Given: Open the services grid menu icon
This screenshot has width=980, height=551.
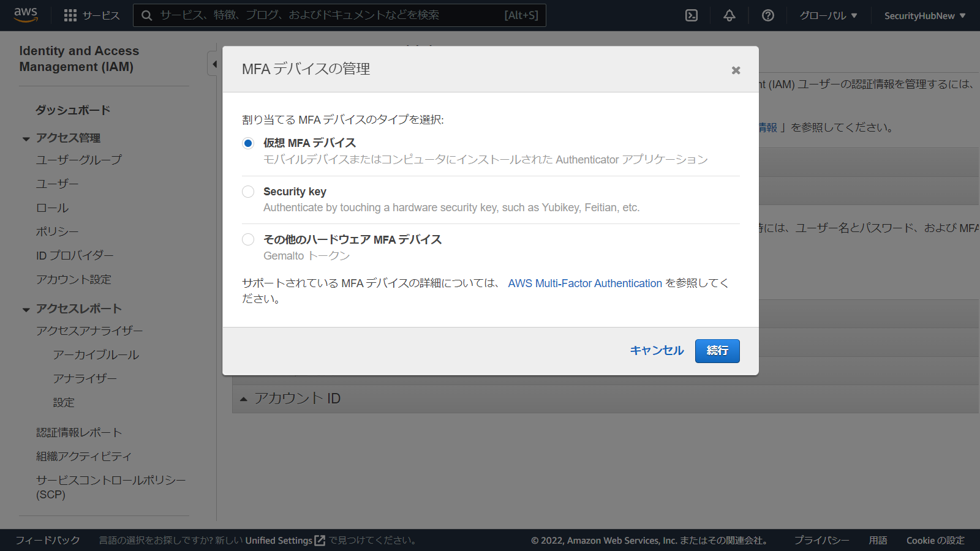Looking at the screenshot, I should tap(70, 15).
